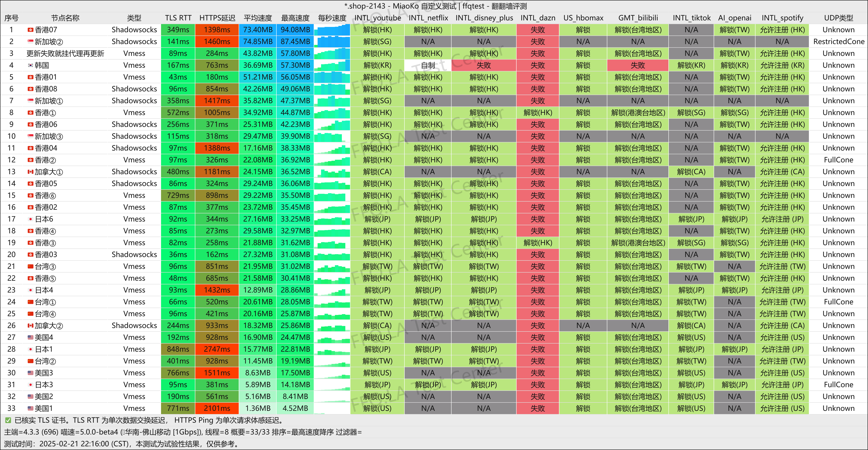Click the Singapore flag icon beside 新加坡②
This screenshot has width=868, height=450.
coord(30,42)
